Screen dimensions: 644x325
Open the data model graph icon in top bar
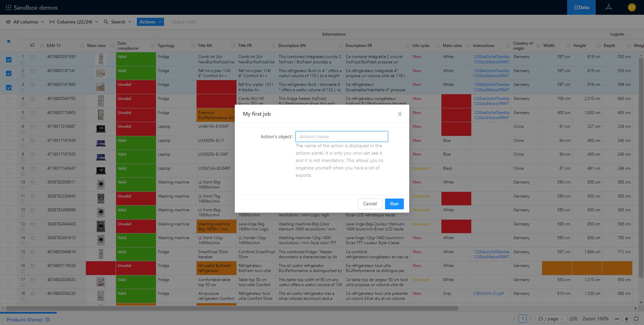(x=609, y=7)
